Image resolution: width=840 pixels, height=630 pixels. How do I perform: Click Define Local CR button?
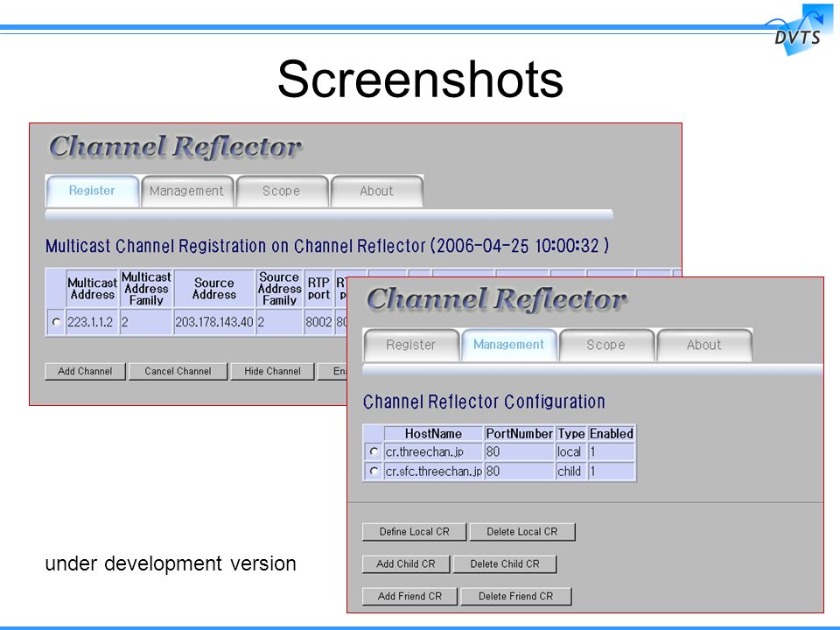click(414, 532)
